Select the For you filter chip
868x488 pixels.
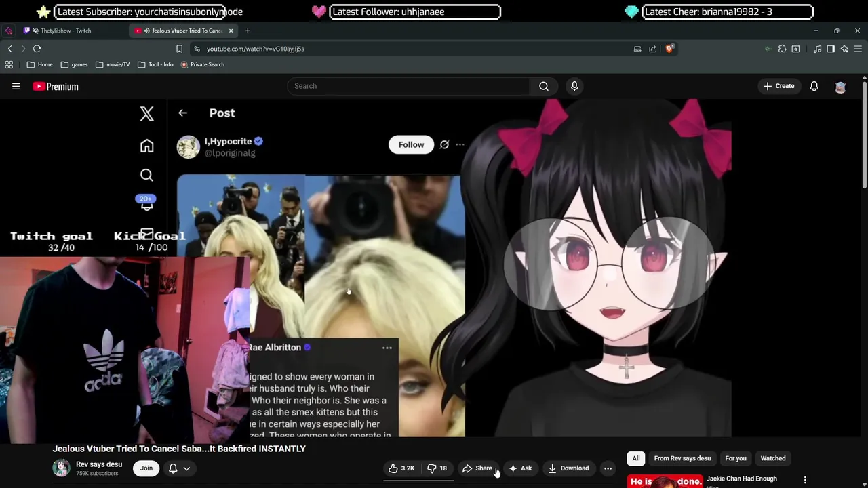coord(736,458)
